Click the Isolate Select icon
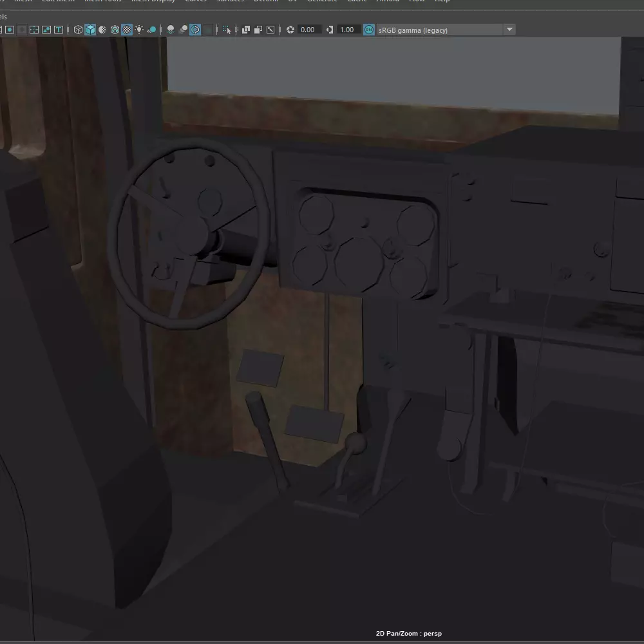Viewport: 644px width, 644px height. [227, 30]
